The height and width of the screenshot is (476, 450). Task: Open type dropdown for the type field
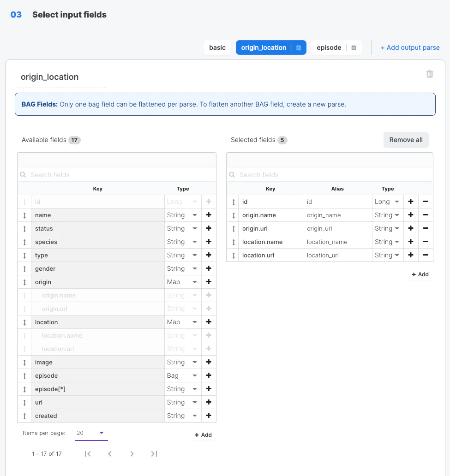point(182,255)
